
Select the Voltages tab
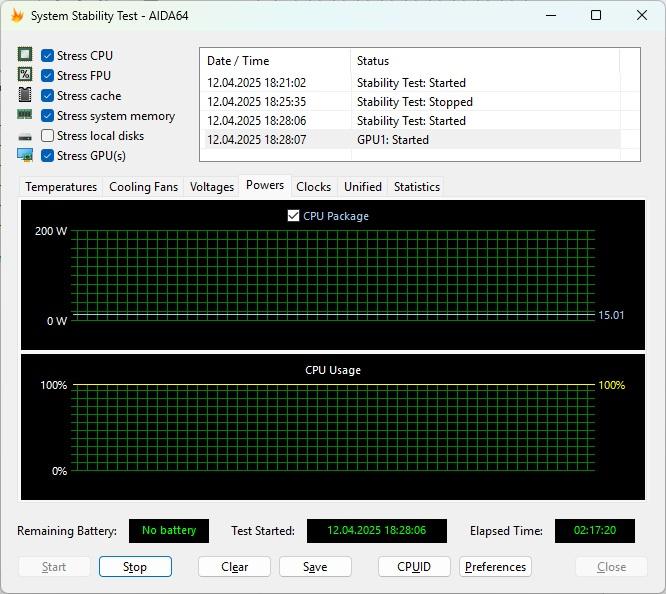(212, 187)
